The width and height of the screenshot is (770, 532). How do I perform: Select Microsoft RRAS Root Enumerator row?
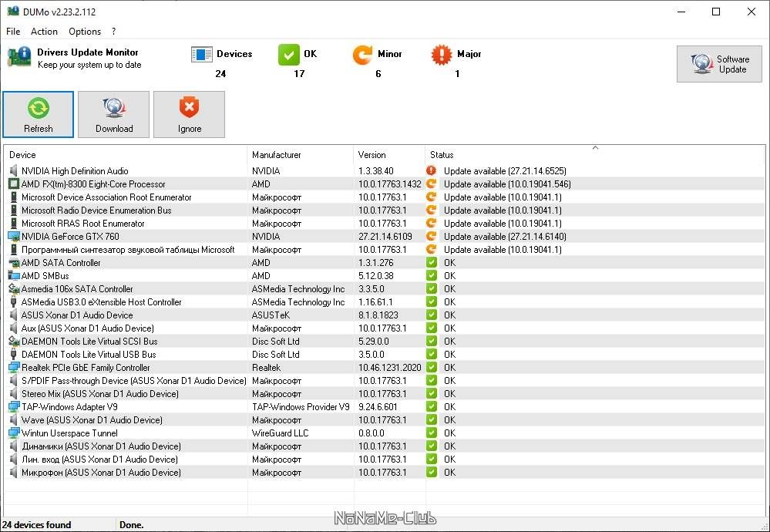385,224
